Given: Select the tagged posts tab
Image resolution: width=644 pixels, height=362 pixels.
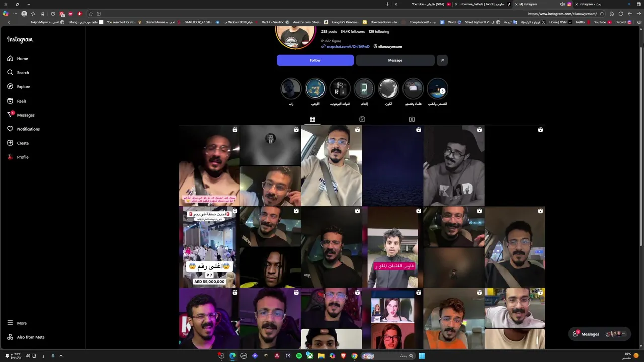Looking at the screenshot, I should click(x=412, y=119).
